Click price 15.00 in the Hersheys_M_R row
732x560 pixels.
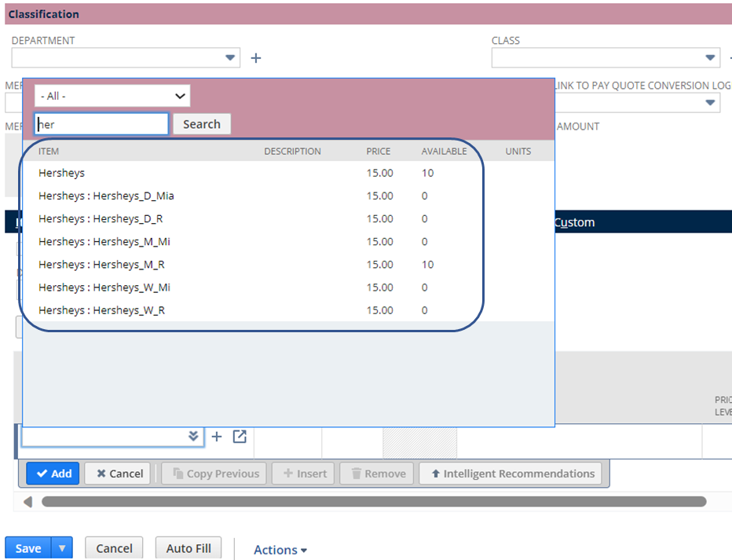point(379,265)
